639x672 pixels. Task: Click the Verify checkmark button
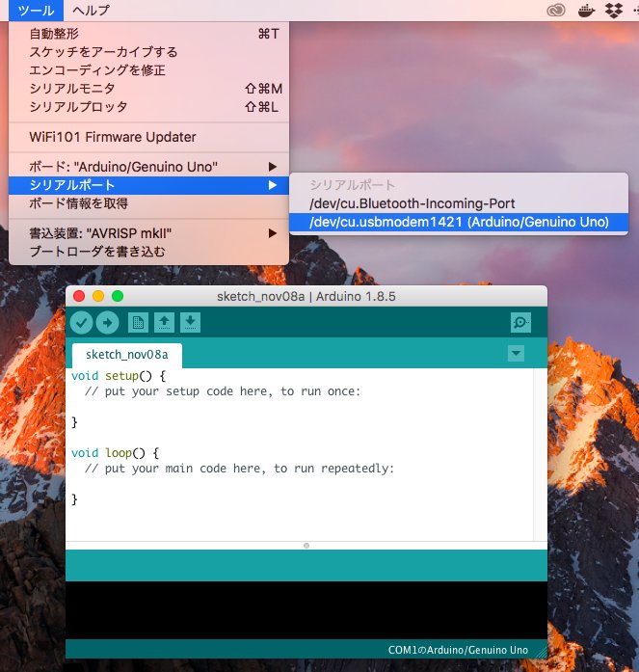[81, 323]
